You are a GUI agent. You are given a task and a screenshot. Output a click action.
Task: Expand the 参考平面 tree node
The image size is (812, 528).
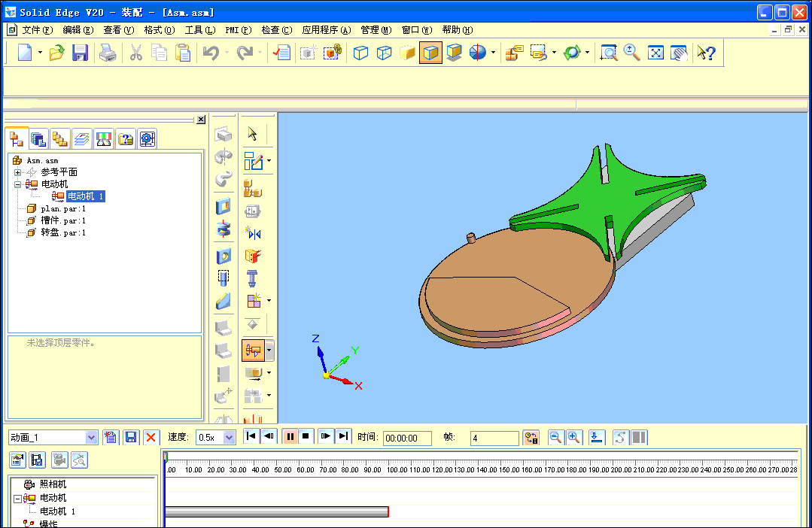[17, 172]
